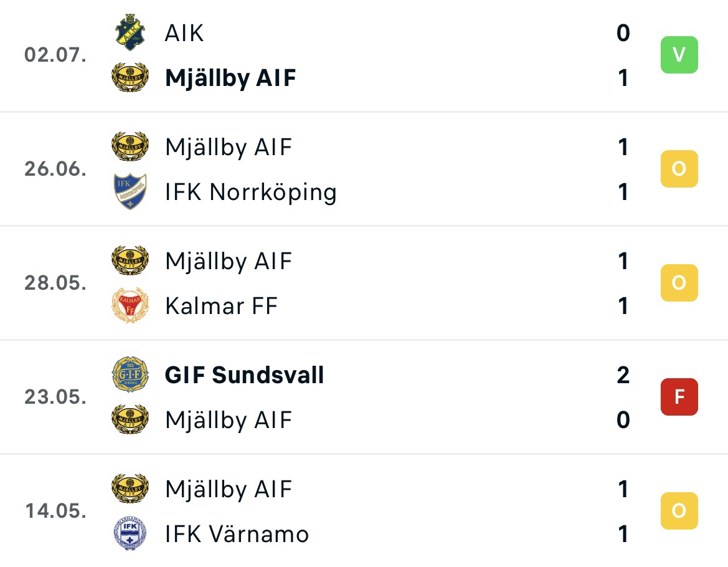Click the IFK Värnamo crest
The height and width of the screenshot is (567, 728).
click(x=130, y=533)
